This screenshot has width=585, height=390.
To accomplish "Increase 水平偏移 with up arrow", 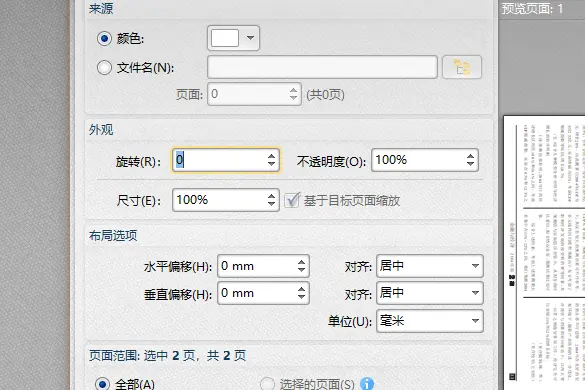I will 301,262.
